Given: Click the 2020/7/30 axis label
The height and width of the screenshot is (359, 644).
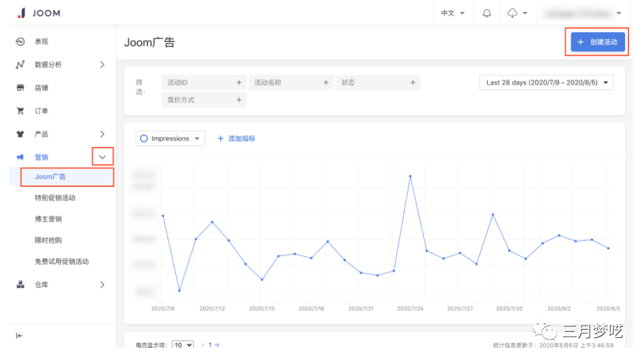Looking at the screenshot, I should (509, 309).
